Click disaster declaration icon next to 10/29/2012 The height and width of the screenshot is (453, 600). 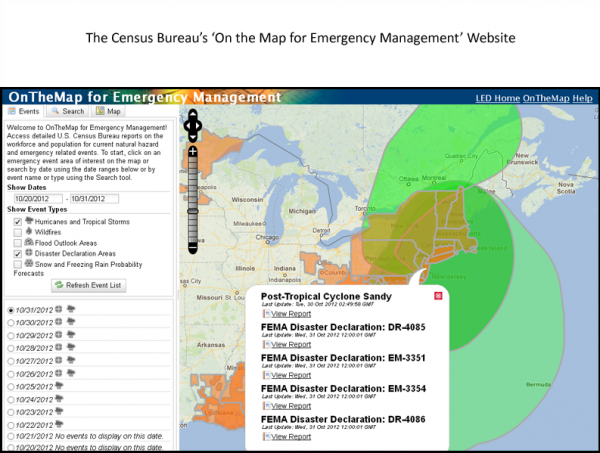[58, 335]
